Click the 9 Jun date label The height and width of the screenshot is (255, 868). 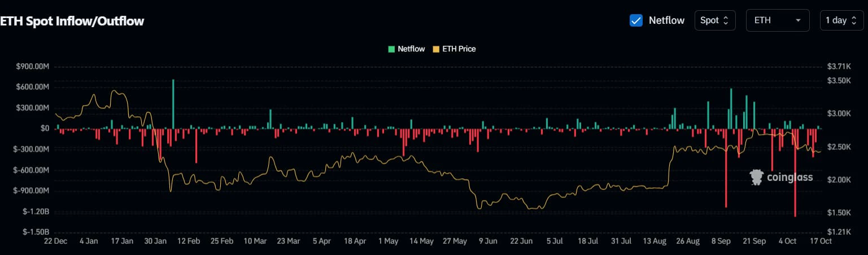(x=488, y=241)
